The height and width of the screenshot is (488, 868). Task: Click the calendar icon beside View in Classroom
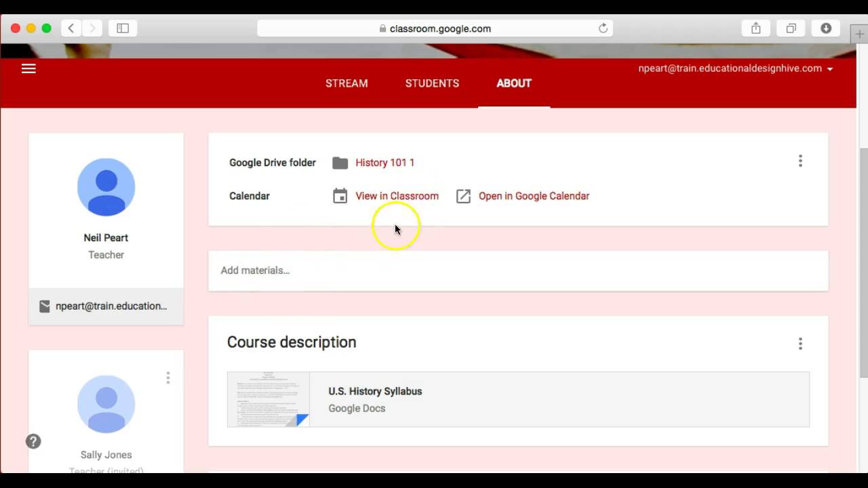click(x=340, y=196)
